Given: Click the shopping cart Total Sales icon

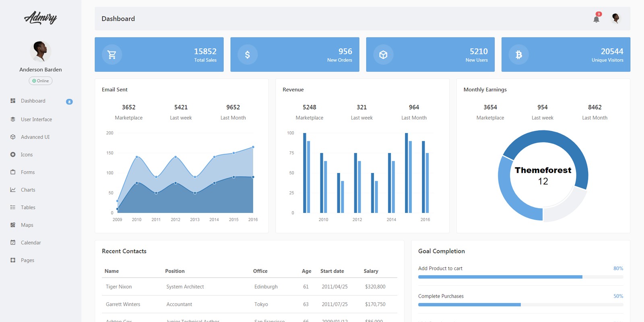Looking at the screenshot, I should click(112, 54).
